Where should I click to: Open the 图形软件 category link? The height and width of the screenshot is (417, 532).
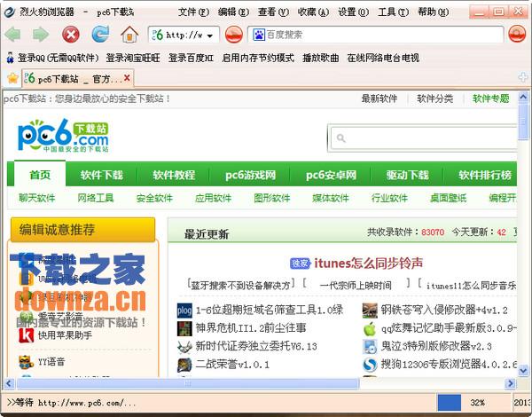click(272, 198)
